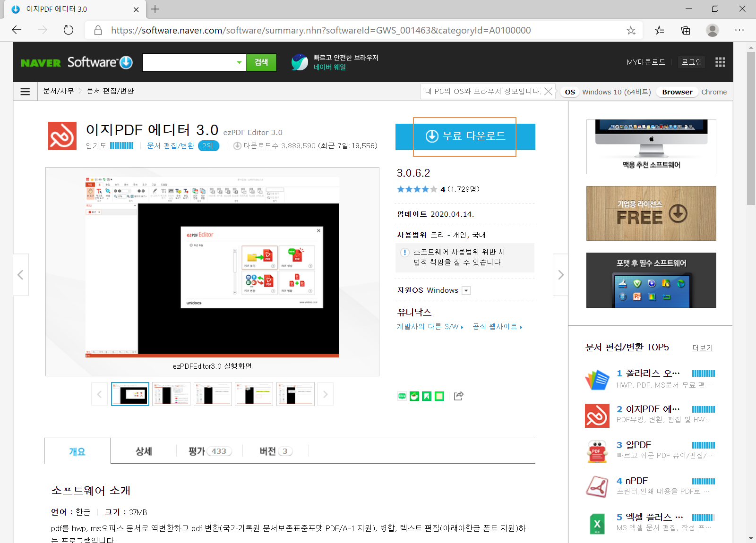
Task: Show previous software with left chevron
Action: (x=20, y=275)
